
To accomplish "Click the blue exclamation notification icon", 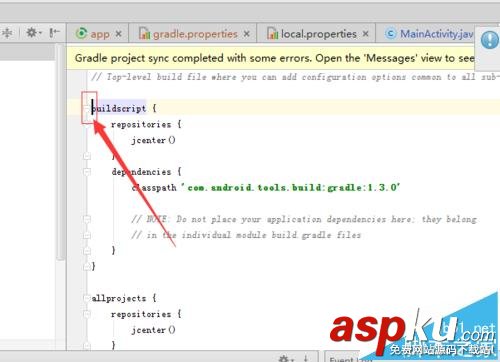I will [489, 40].
